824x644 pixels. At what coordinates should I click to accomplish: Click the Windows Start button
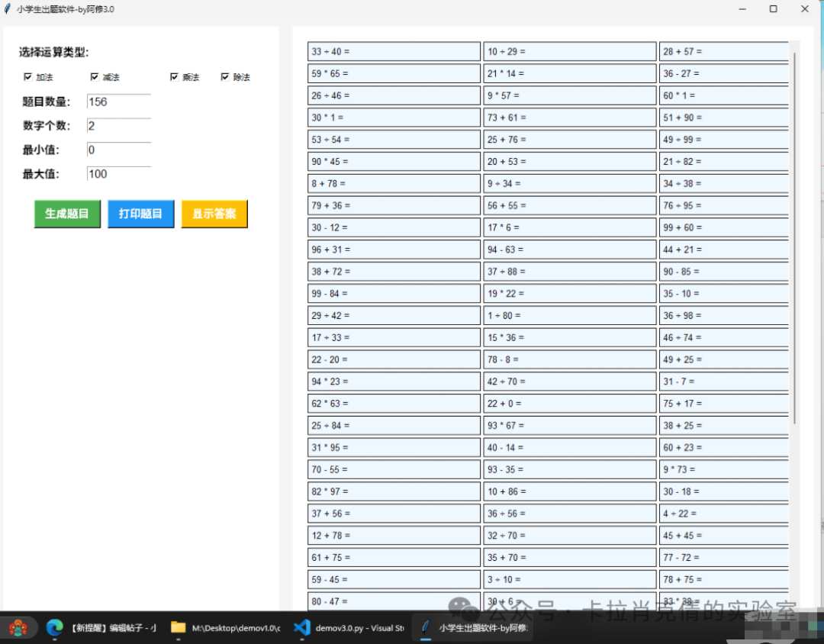[x=19, y=628]
